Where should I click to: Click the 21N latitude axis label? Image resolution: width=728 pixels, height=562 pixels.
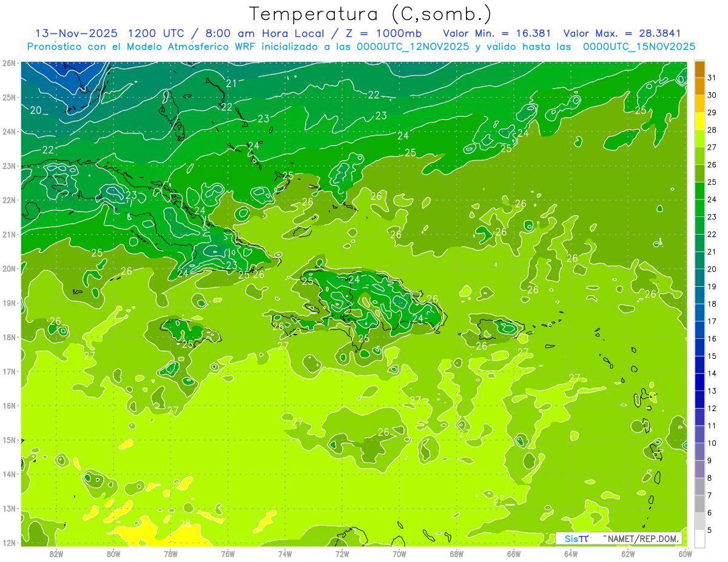click(8, 235)
